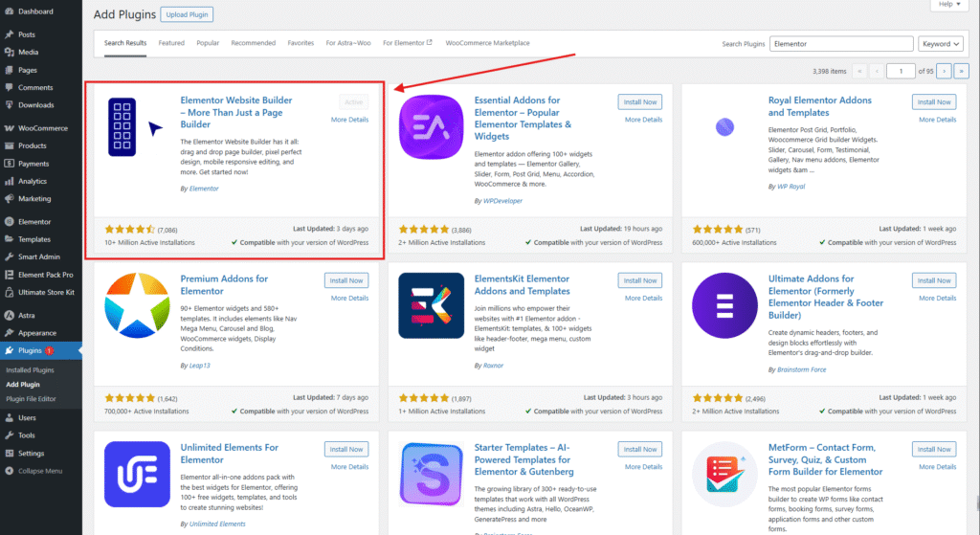Open the Plugins menu in sidebar

40,350
